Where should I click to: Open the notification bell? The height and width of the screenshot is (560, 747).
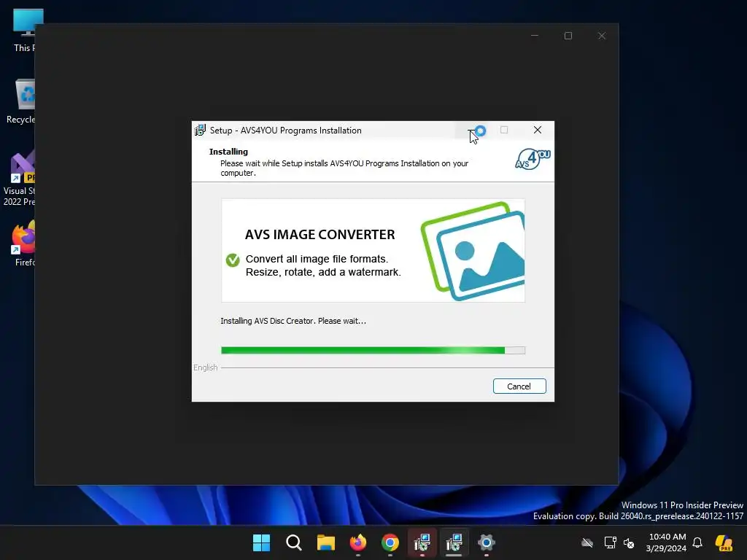point(697,542)
